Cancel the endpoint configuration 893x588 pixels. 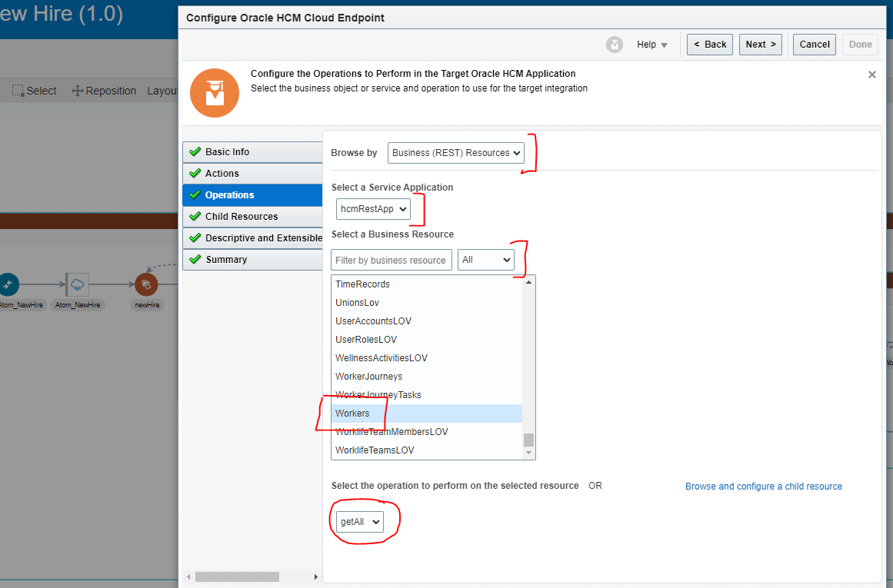click(815, 45)
